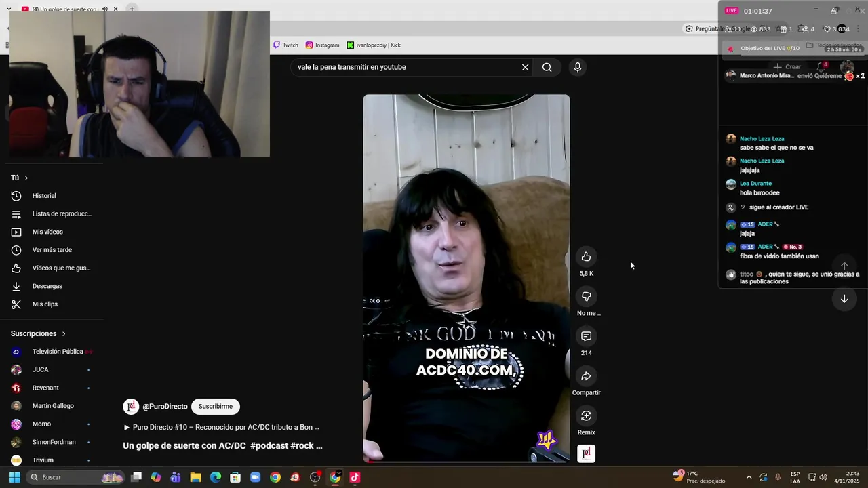This screenshot has width=868, height=488.
Task: Open the ivanlopezdiy Kick bookmark
Action: [374, 45]
